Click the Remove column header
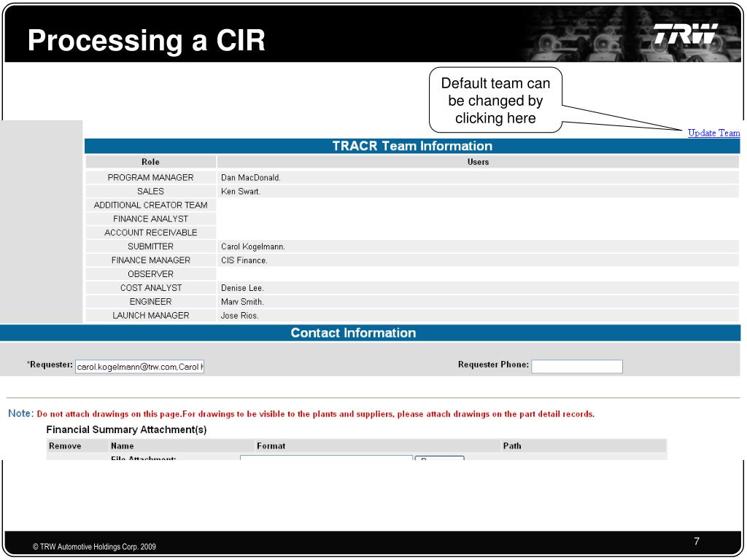The height and width of the screenshot is (560, 747). point(65,446)
